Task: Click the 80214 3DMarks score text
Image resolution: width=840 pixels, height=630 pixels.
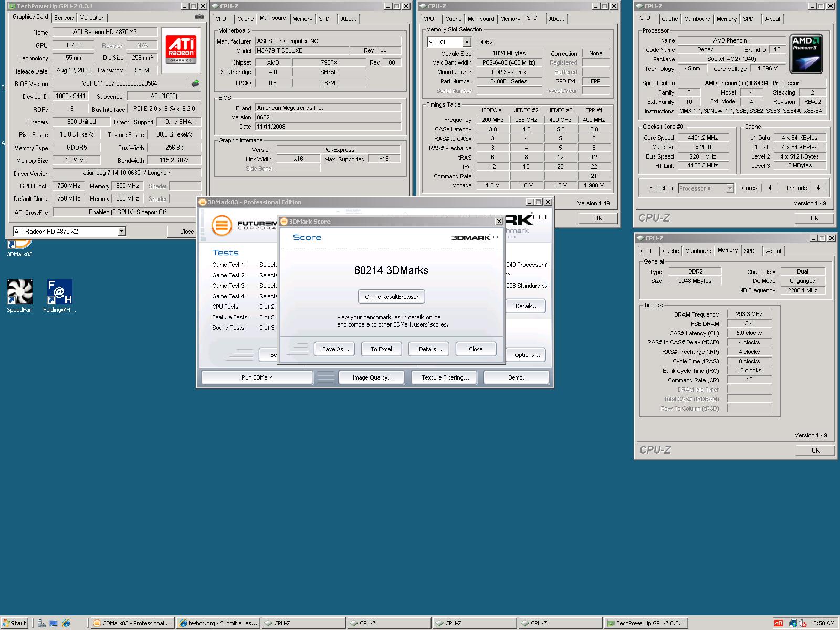Action: pyautogui.click(x=391, y=270)
